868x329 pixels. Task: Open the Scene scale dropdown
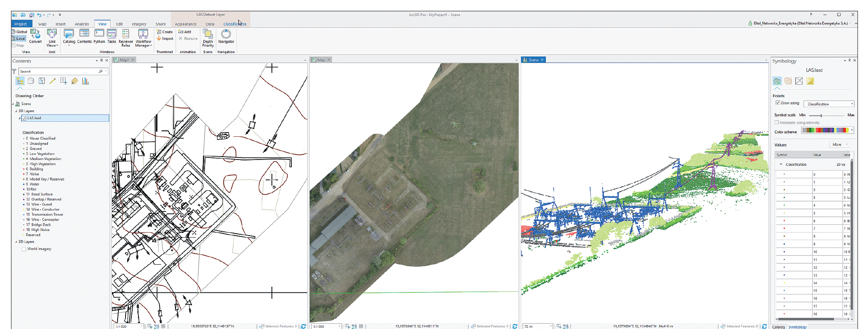click(x=551, y=327)
